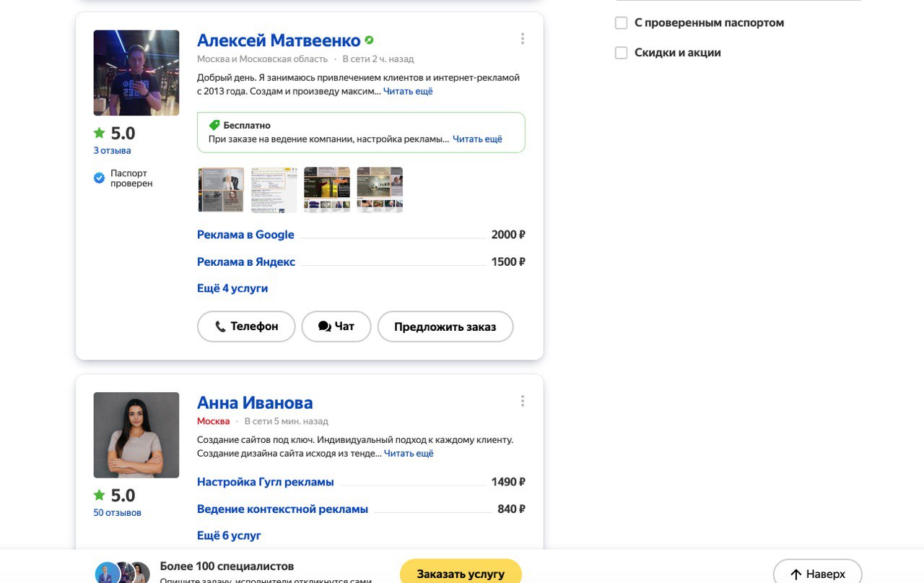
Task: Click the green Бесплатно discount tag icon
Action: coord(214,125)
